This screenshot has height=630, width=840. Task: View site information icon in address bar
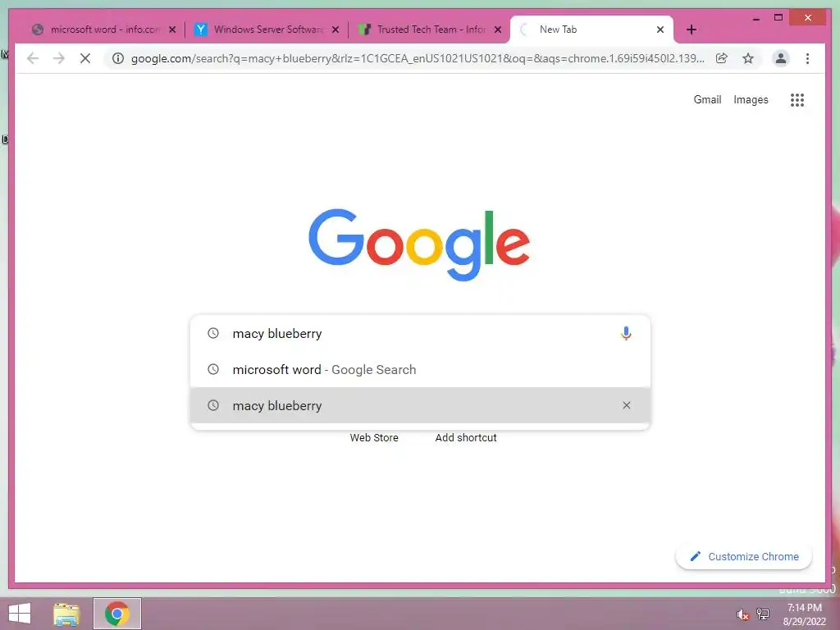[118, 58]
